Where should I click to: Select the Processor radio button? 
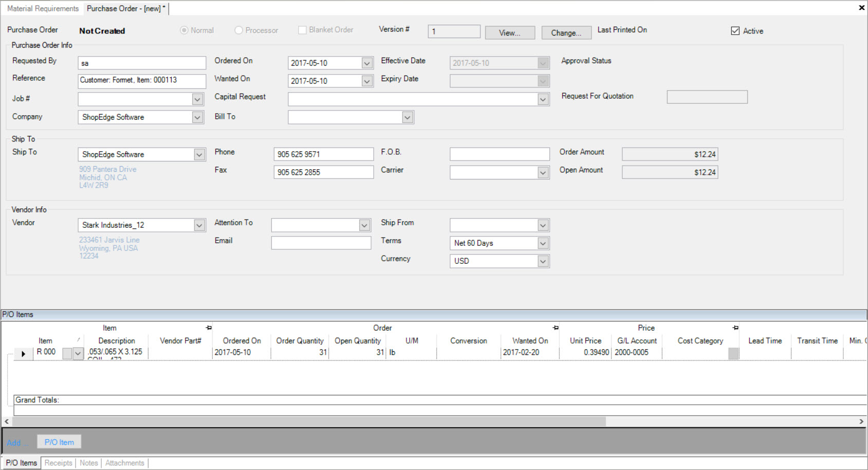[x=238, y=30]
